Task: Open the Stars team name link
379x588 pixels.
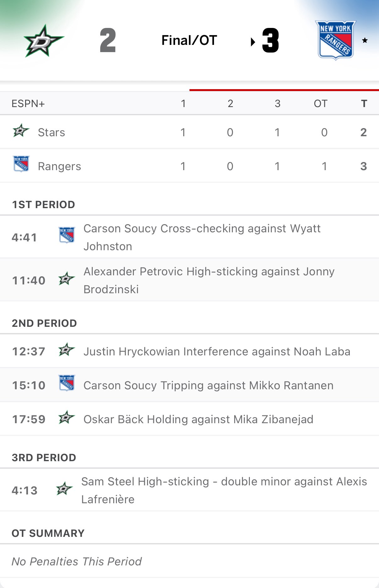Action: click(x=52, y=132)
